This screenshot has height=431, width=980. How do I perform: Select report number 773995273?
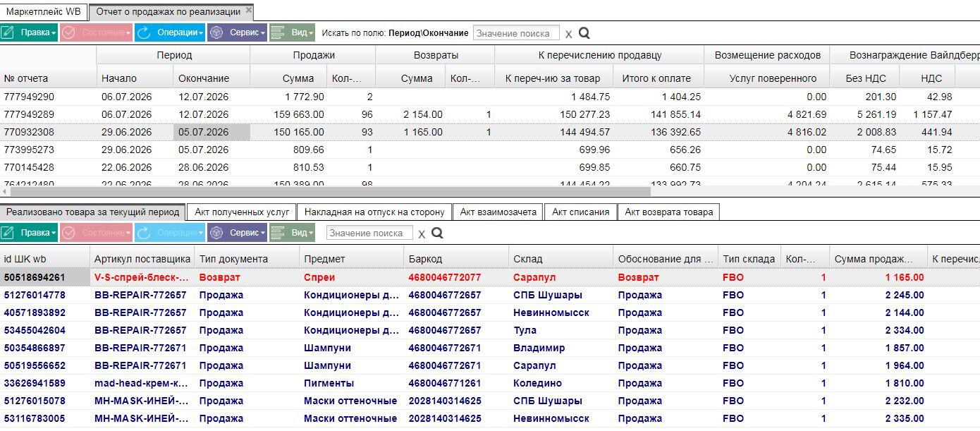[29, 150]
